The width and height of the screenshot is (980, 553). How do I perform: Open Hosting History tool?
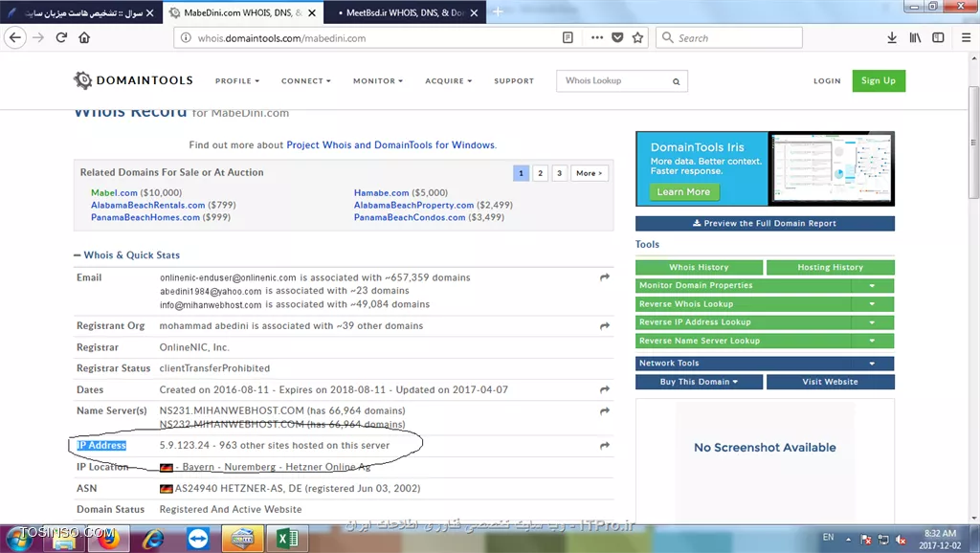pyautogui.click(x=830, y=268)
